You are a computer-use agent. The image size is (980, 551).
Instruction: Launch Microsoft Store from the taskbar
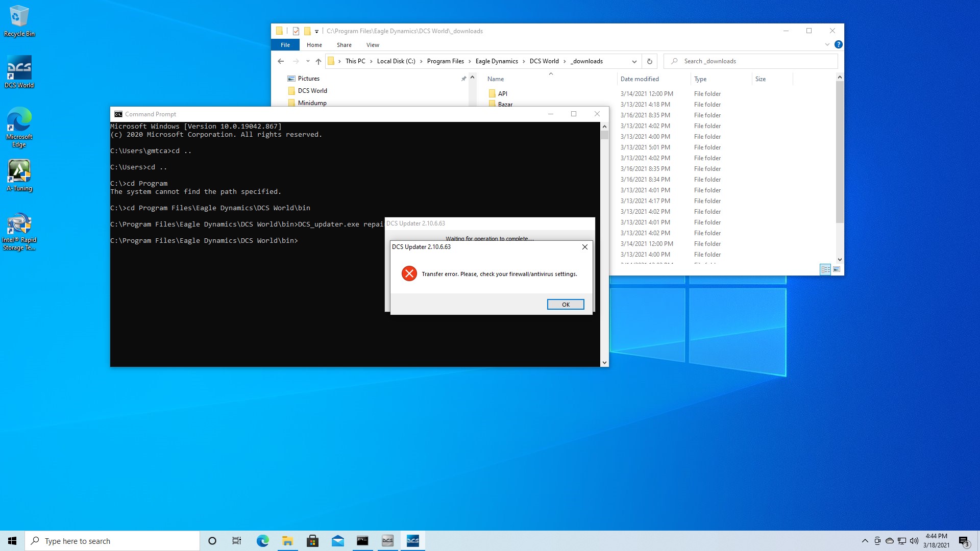(312, 541)
